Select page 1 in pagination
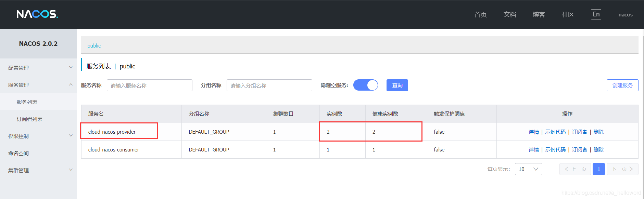This screenshot has width=644, height=199. click(599, 169)
